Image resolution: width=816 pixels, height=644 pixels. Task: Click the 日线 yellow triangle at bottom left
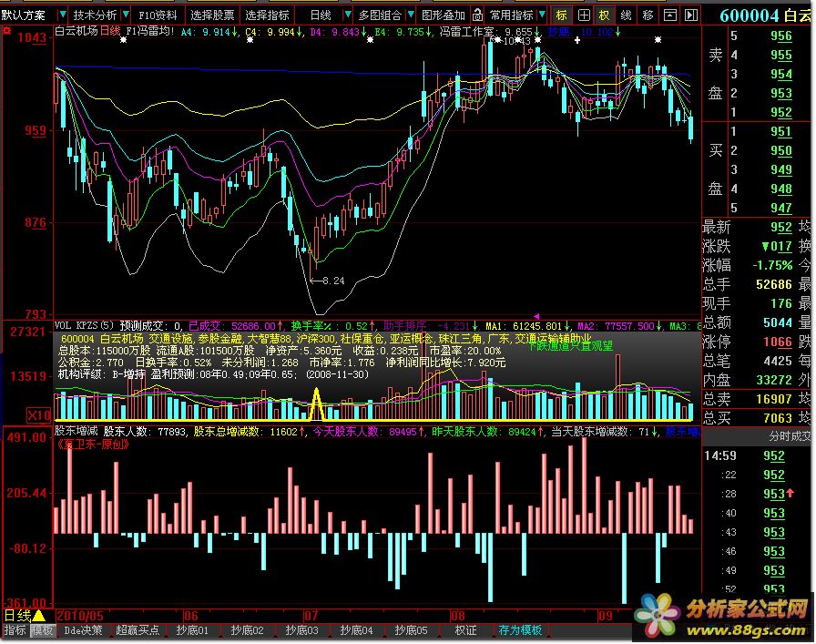coord(24,616)
